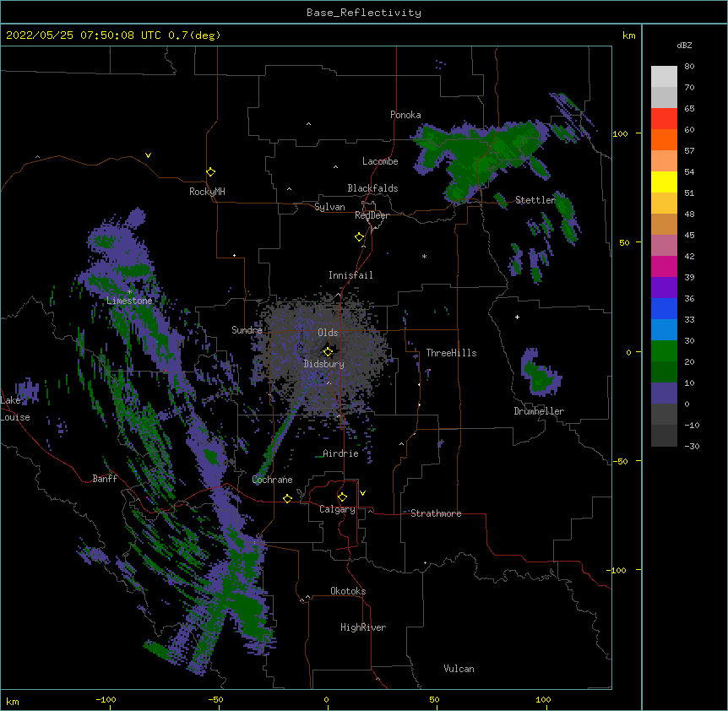Click the Limestone label
The height and width of the screenshot is (711, 728).
point(129,301)
